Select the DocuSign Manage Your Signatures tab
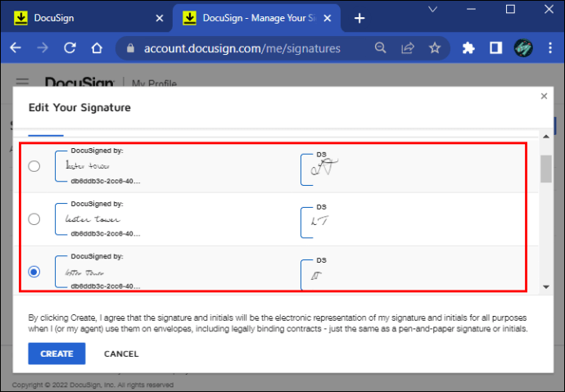Screen dimensions: 565x392 tap(256, 18)
